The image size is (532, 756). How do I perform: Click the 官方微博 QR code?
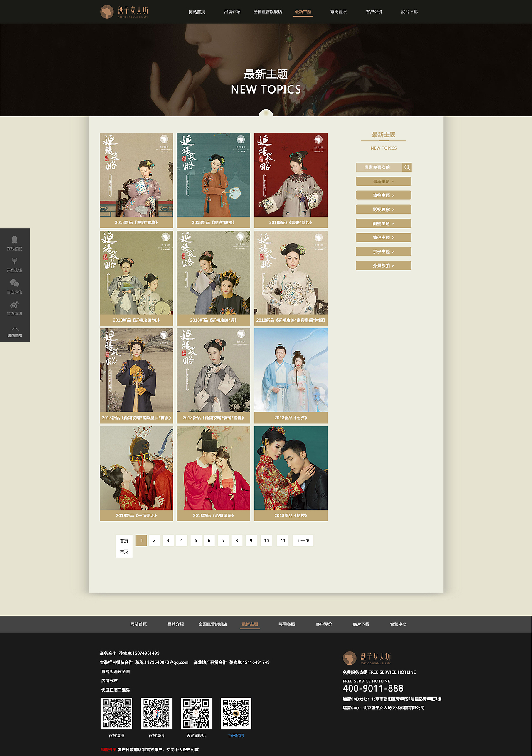click(116, 713)
